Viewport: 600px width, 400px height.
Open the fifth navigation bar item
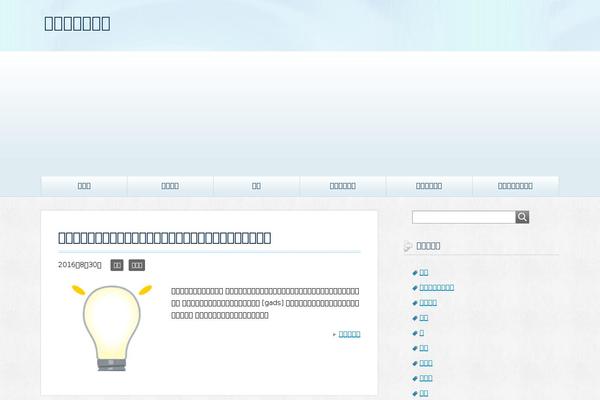tap(429, 186)
